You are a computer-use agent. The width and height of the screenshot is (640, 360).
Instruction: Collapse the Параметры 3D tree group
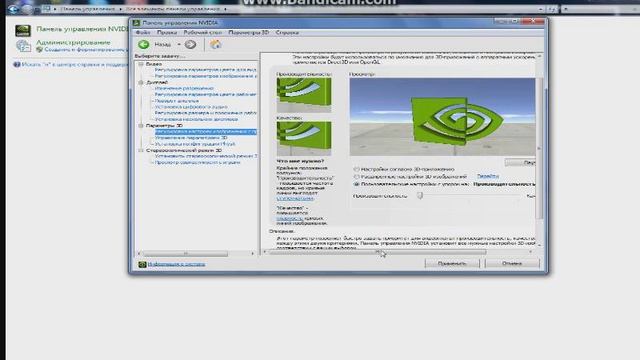(x=141, y=126)
